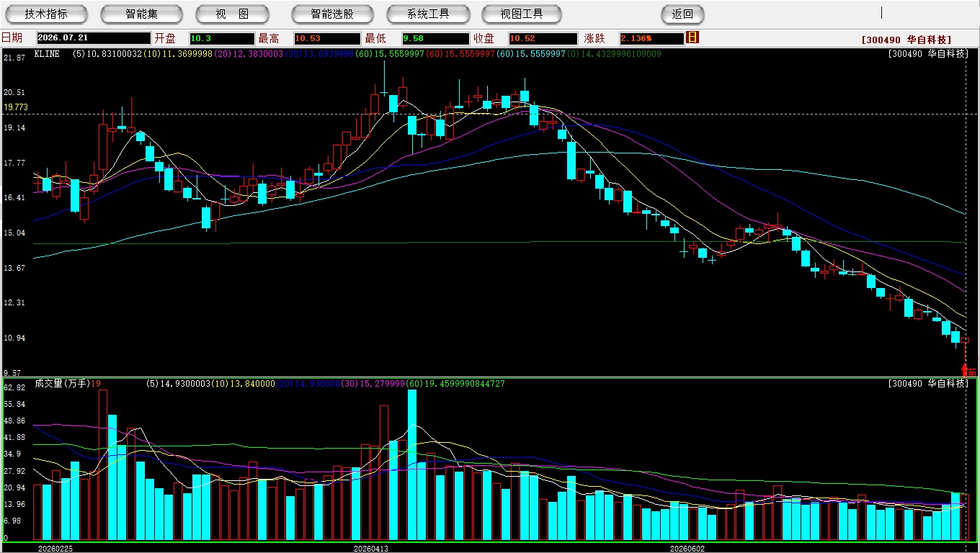
Task: Click the 最高 value 10.53
Action: 326,38
